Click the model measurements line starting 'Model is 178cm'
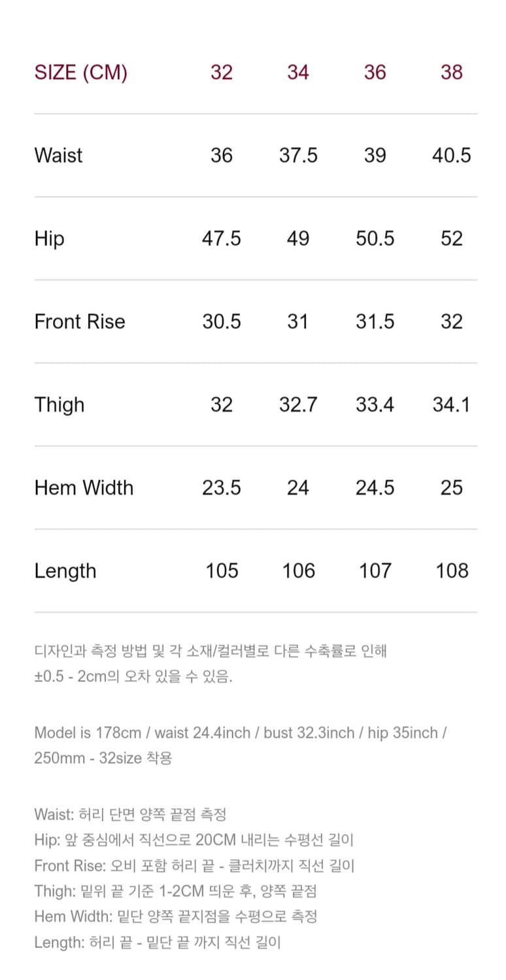This screenshot has height=980, width=506. 240,733
